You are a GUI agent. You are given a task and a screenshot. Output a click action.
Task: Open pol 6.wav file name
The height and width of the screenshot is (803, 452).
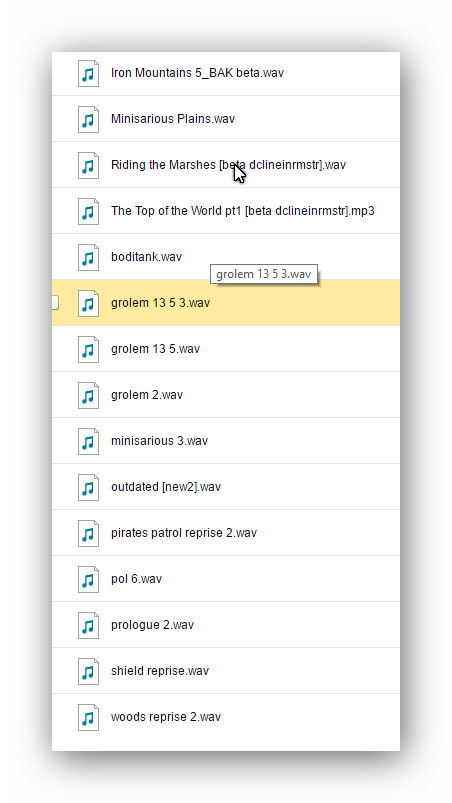click(x=136, y=579)
